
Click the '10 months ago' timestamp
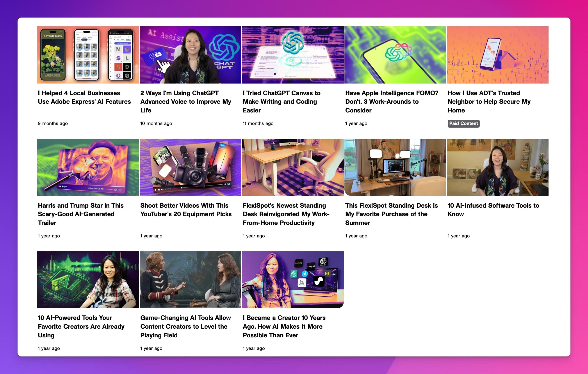coord(156,123)
